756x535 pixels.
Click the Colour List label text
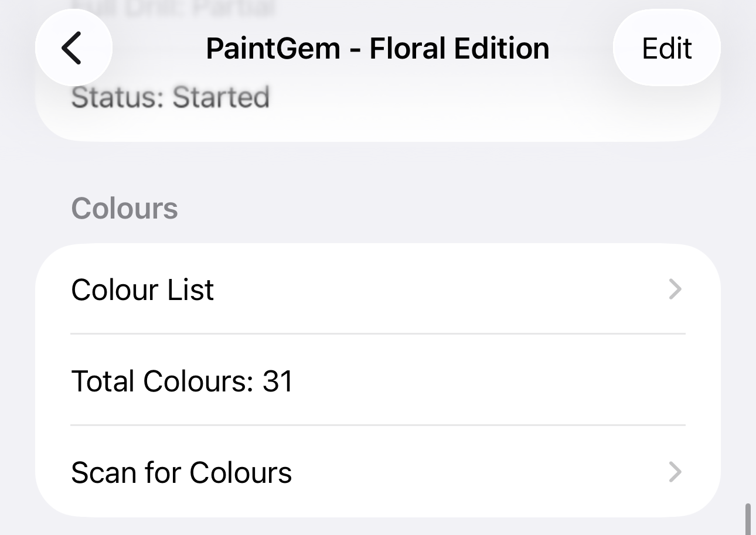click(142, 289)
